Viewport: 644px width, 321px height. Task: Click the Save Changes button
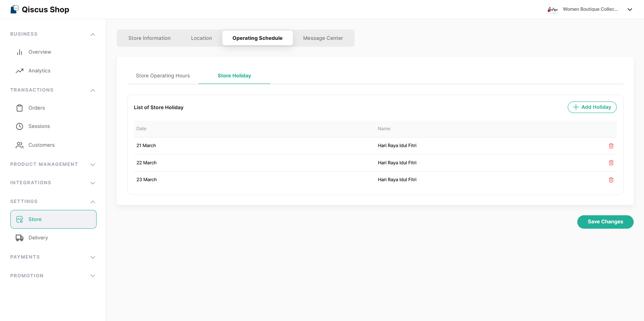(605, 222)
